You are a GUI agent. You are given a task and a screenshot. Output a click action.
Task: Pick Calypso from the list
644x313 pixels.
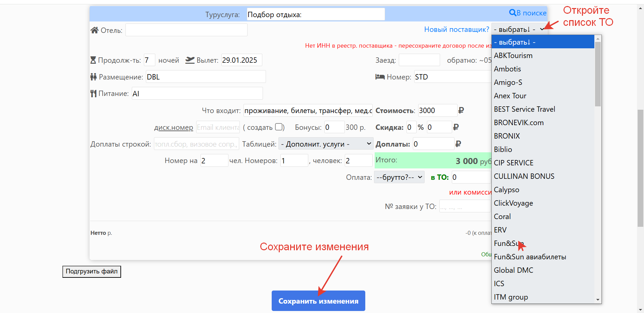[543, 190]
